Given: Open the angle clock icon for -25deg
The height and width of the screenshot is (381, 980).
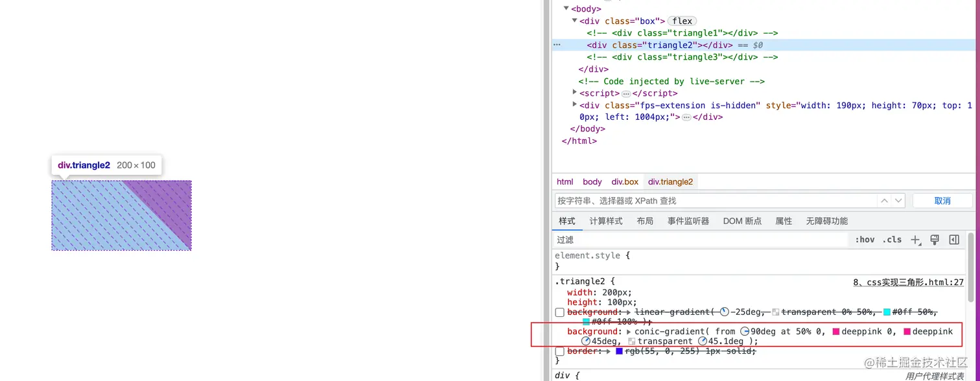Looking at the screenshot, I should (725, 312).
